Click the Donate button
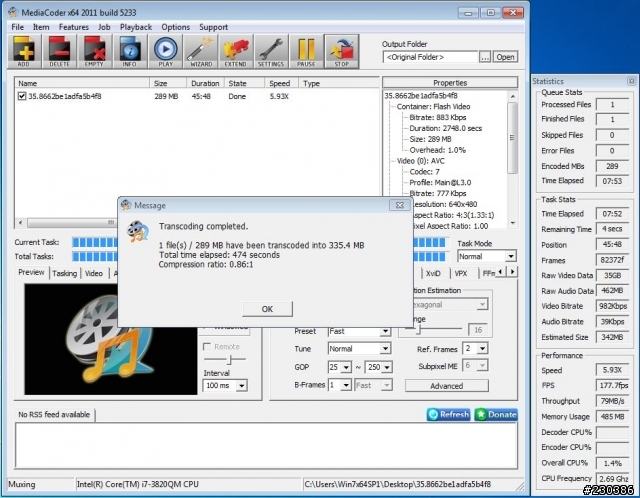This screenshot has height=498, width=640. click(x=496, y=415)
